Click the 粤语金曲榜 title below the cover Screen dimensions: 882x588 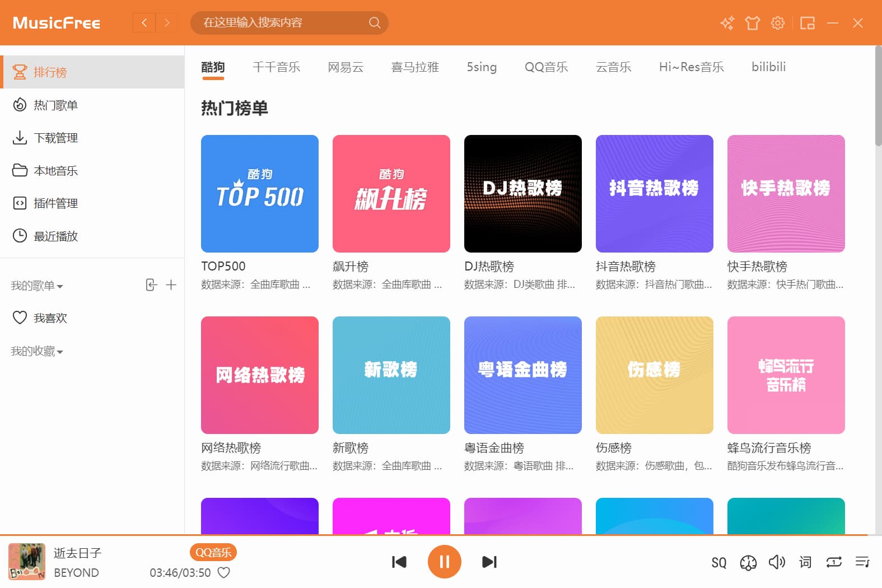coord(494,448)
